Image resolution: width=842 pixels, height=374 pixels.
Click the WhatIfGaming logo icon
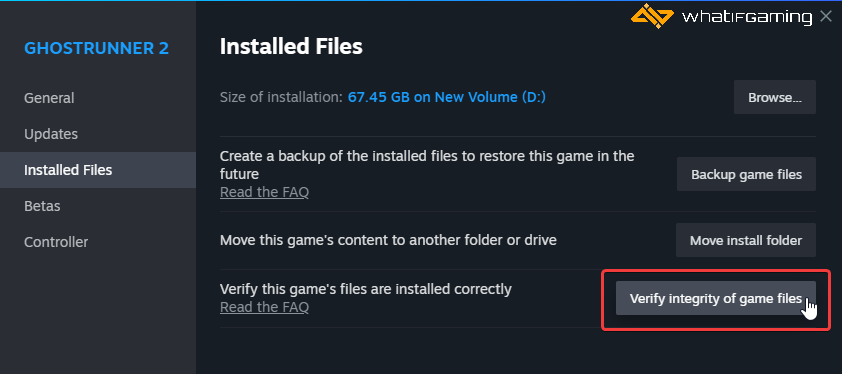tap(652, 16)
